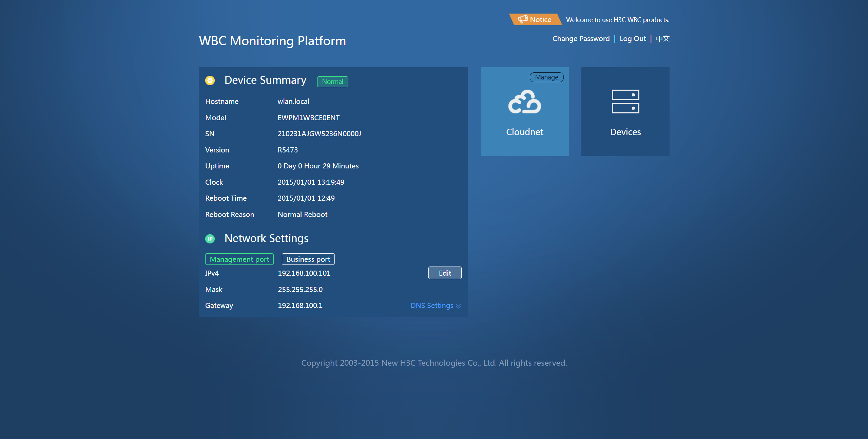This screenshot has height=439, width=868.
Task: Click clock value 2015/01/01 13:19:49
Action: 311,182
